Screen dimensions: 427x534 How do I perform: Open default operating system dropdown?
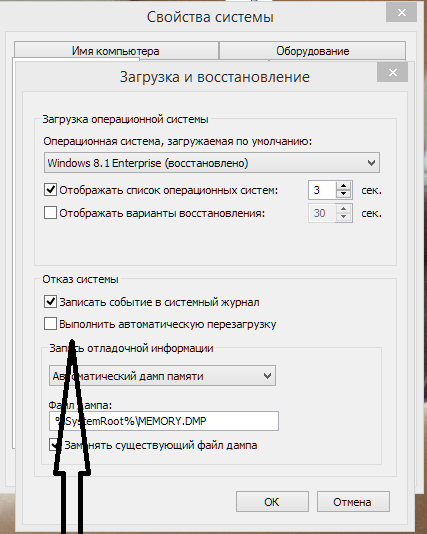click(212, 163)
